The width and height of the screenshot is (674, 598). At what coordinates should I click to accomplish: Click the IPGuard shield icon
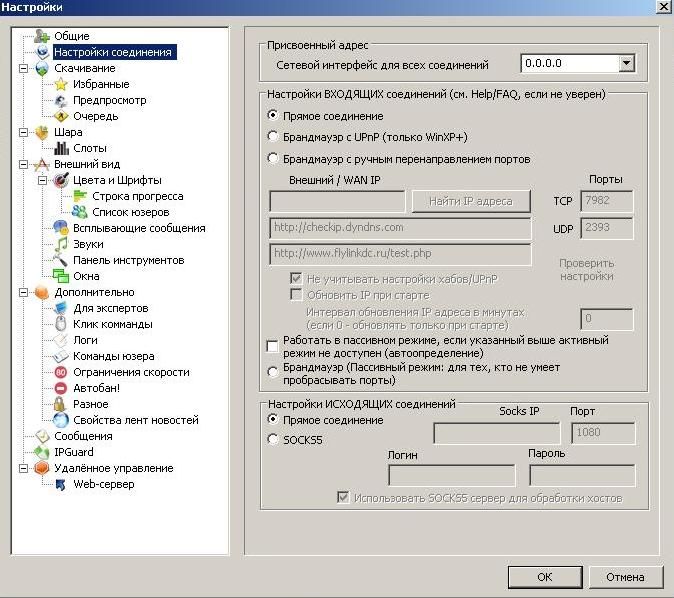(x=42, y=452)
